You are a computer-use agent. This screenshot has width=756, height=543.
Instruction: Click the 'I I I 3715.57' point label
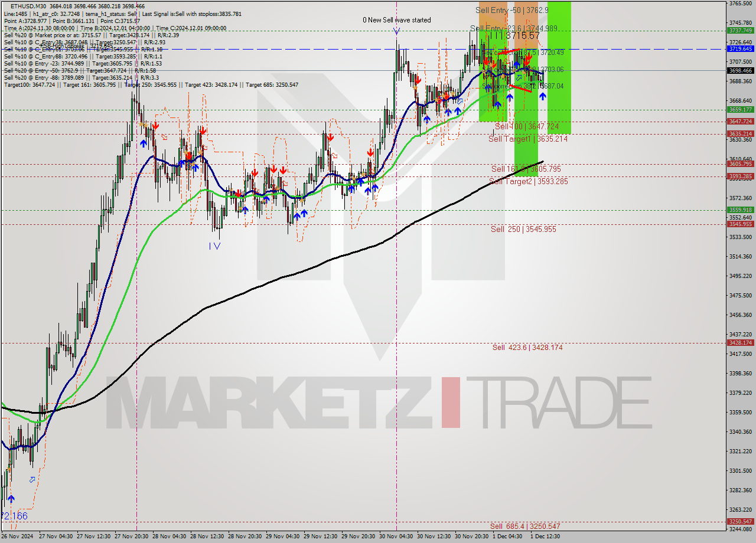click(x=514, y=36)
